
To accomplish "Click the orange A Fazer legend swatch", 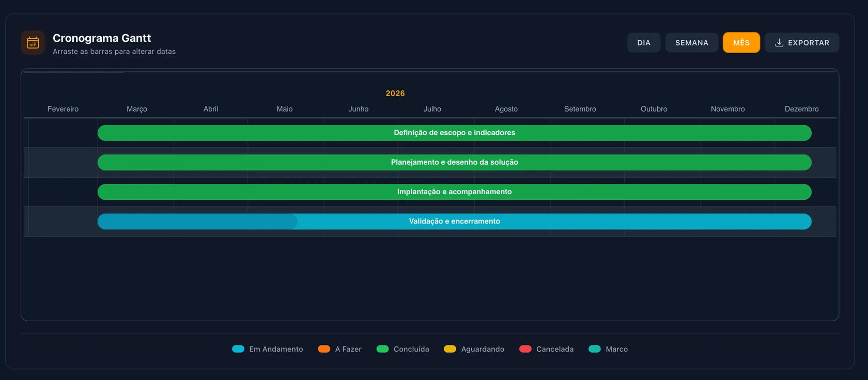I will point(324,349).
